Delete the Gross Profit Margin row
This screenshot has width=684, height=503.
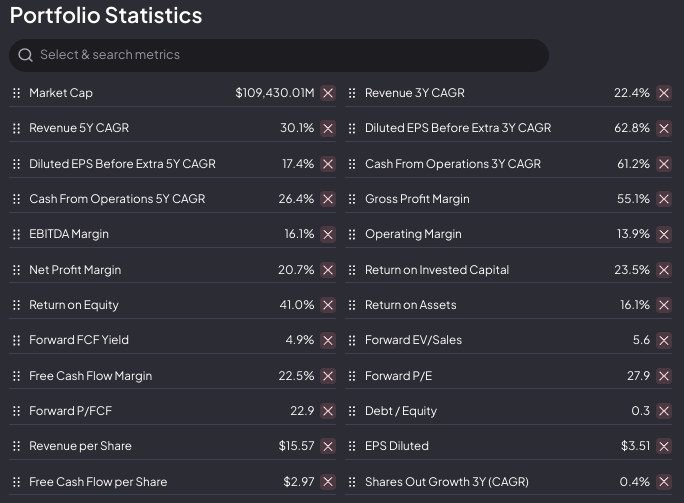coord(664,199)
